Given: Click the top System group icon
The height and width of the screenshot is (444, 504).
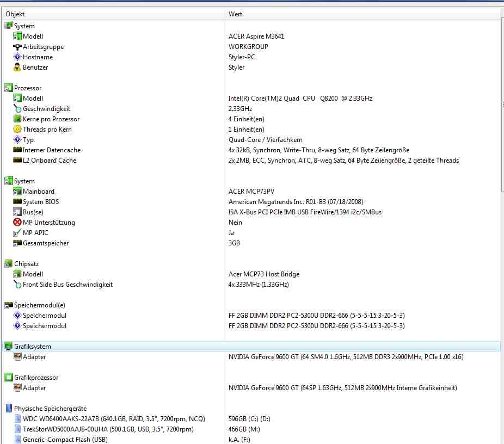Looking at the screenshot, I should coord(9,26).
